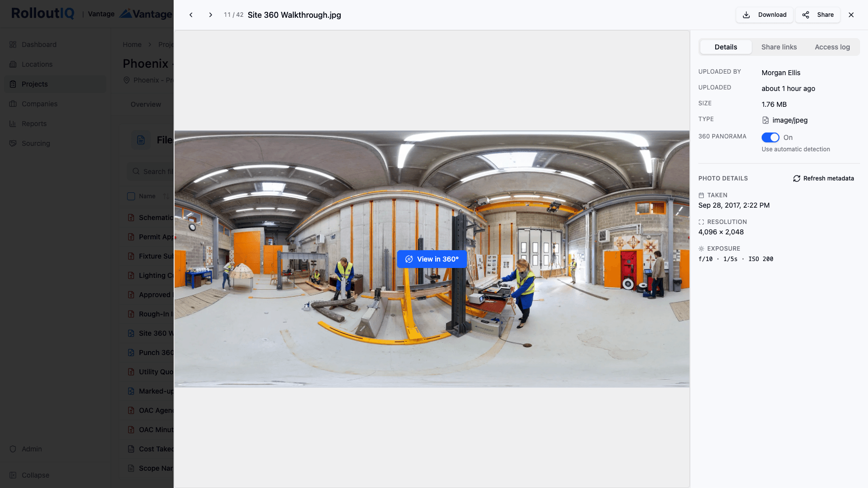Tick the select-all checkbox beside Name
The width and height of the screenshot is (868, 488).
click(131, 196)
